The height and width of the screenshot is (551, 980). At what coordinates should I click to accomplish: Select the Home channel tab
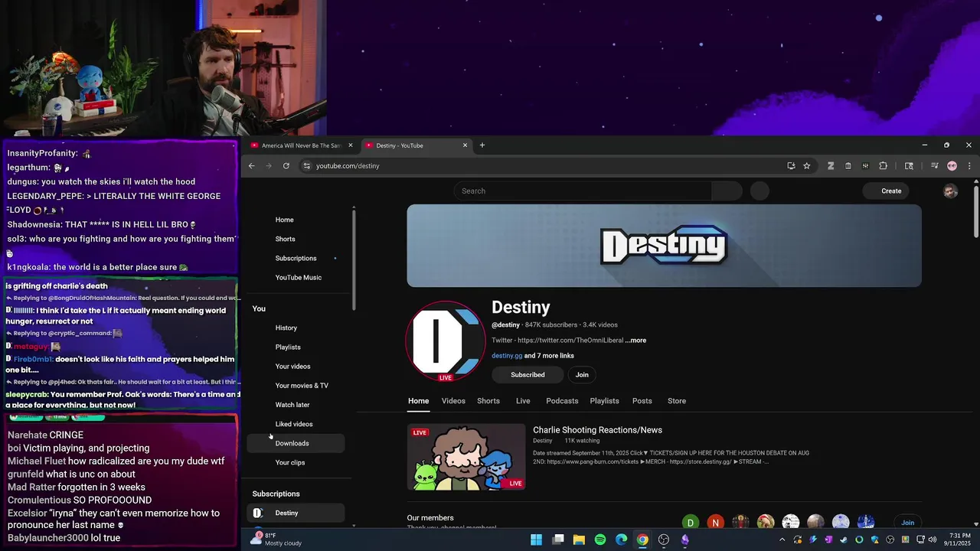click(418, 401)
